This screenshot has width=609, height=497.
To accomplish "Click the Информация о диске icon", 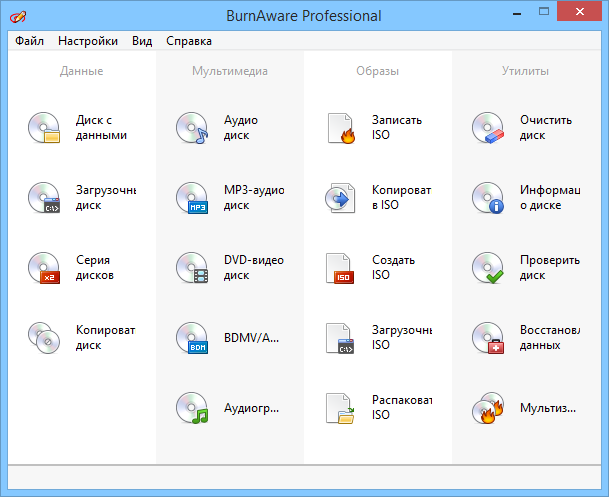I will point(488,198).
